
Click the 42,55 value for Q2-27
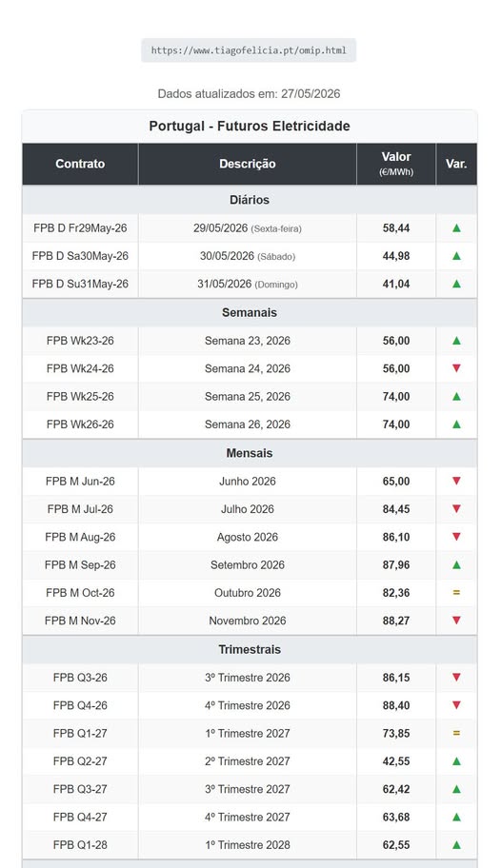click(396, 761)
